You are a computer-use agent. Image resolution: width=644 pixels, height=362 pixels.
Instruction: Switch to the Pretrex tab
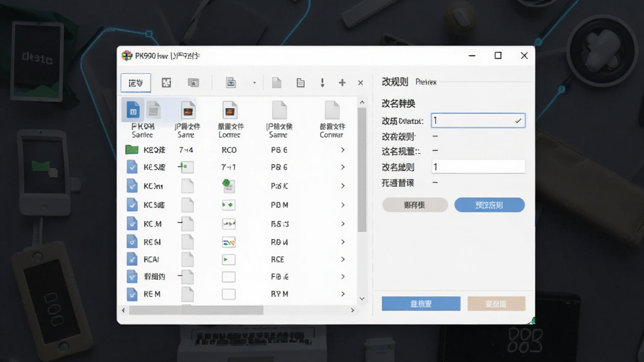point(426,82)
